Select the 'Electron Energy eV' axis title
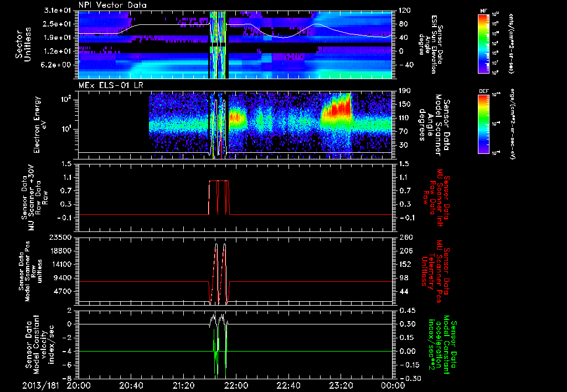Screen dimensions: 567x392 coord(40,125)
